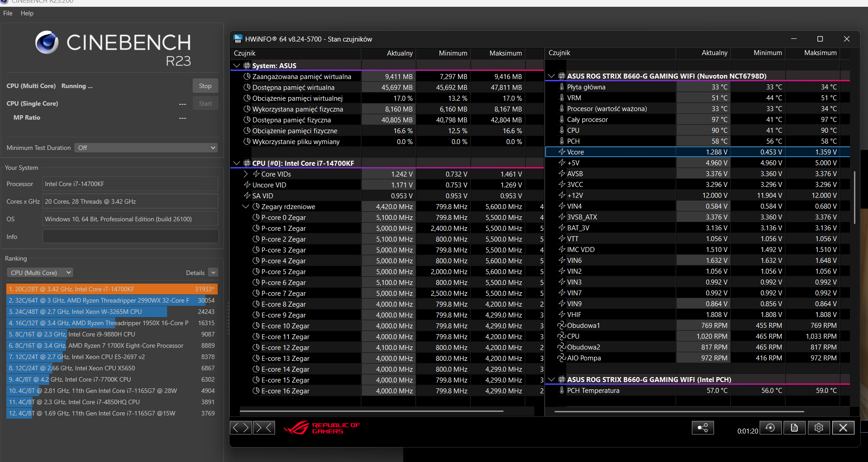
Task: Click the Republic of Gamers logo
Action: pyautogui.click(x=322, y=428)
